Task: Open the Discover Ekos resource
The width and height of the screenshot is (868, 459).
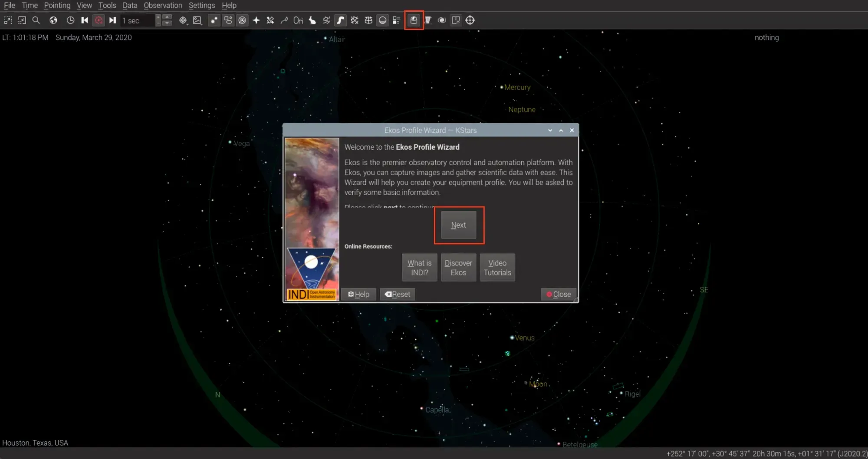Action: [459, 268]
